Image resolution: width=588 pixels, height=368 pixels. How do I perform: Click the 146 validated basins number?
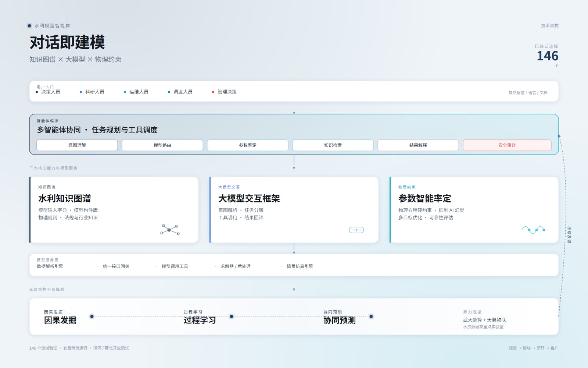pos(548,56)
